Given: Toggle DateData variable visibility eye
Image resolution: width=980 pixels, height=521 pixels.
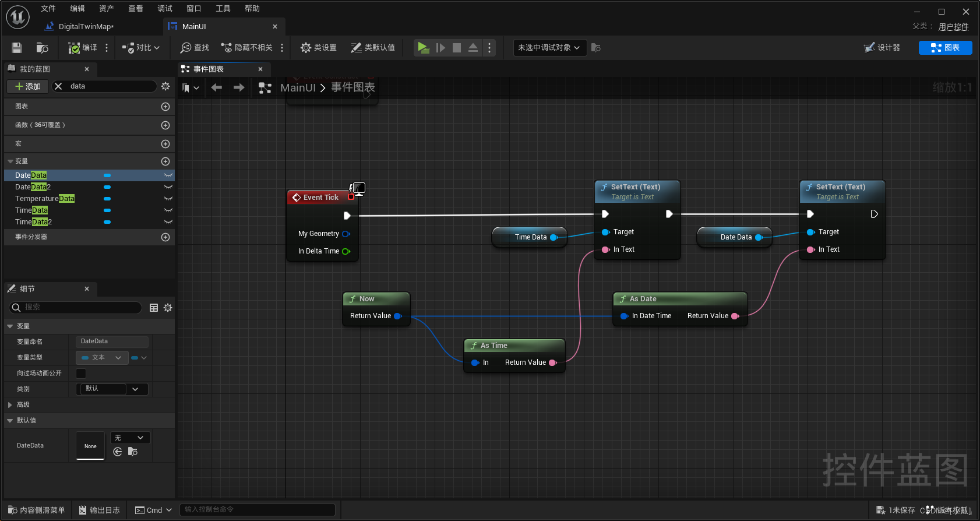Looking at the screenshot, I should pos(168,175).
